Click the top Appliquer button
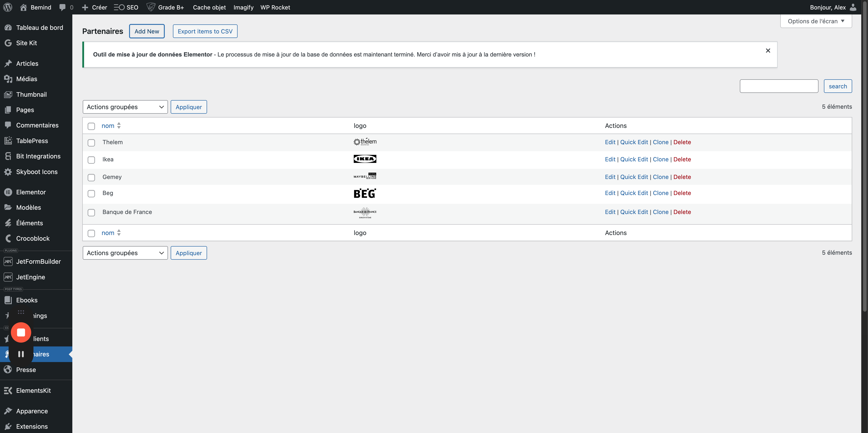 [189, 107]
